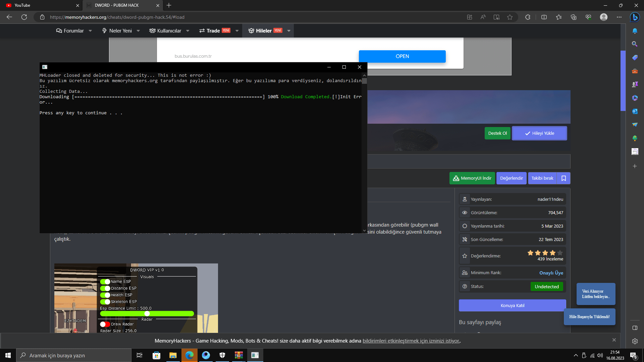The width and height of the screenshot is (644, 362).
Task: Dismiss the notification banner with X
Action: (614, 340)
